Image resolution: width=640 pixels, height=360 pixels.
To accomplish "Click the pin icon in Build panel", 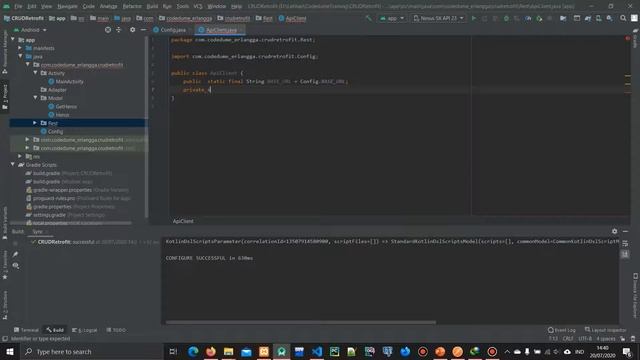I will point(16,254).
